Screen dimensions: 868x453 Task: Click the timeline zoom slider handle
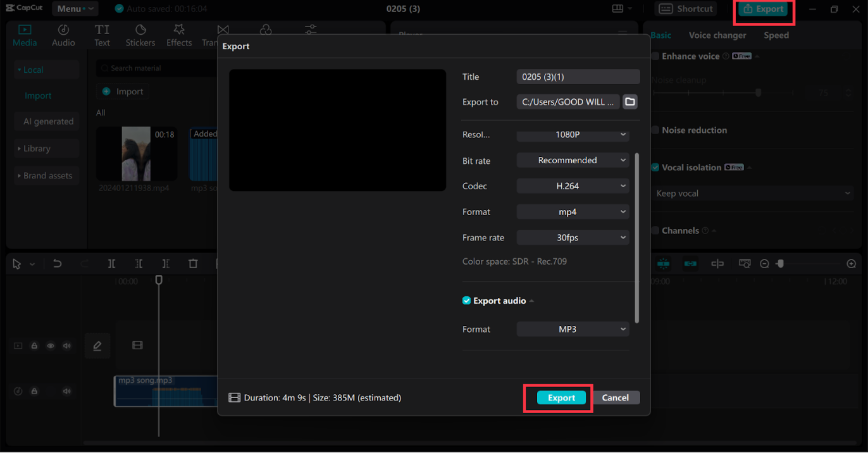point(780,264)
